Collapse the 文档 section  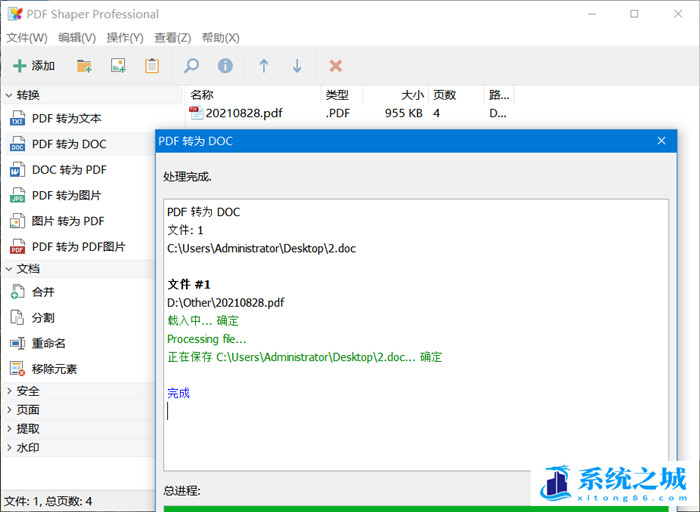[x=8, y=269]
